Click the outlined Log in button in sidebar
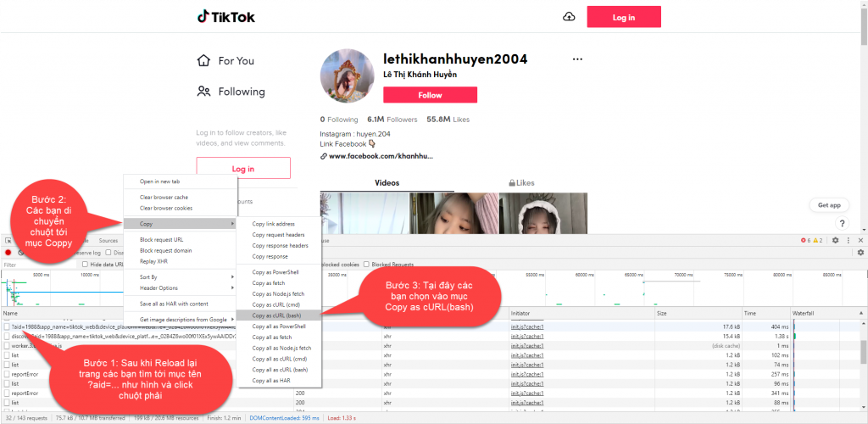The width and height of the screenshot is (868, 424). pos(243,168)
